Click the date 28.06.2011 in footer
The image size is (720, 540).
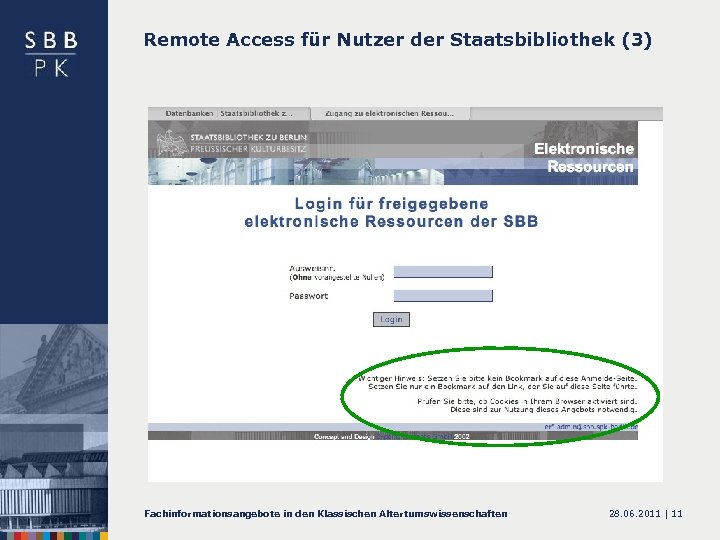coord(635,514)
